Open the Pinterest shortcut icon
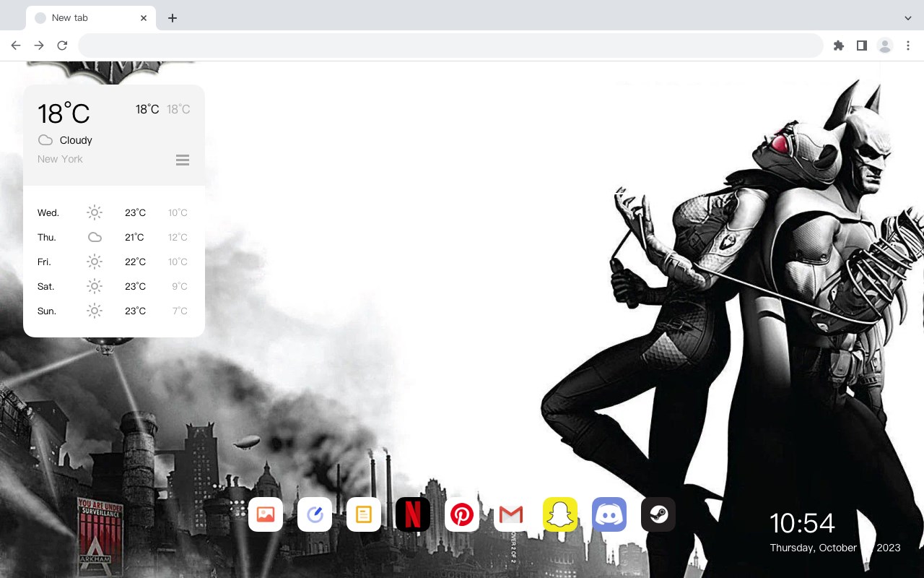This screenshot has height=578, width=924. coord(462,514)
